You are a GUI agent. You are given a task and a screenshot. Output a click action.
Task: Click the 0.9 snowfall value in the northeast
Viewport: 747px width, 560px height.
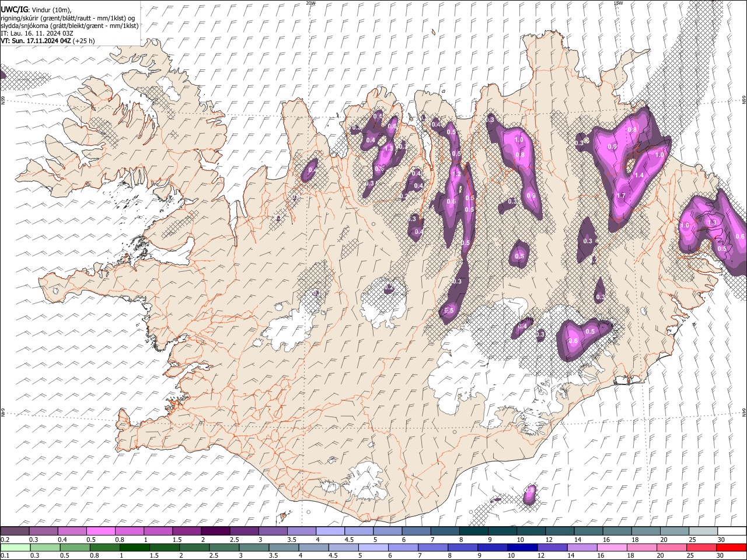pyautogui.click(x=612, y=146)
